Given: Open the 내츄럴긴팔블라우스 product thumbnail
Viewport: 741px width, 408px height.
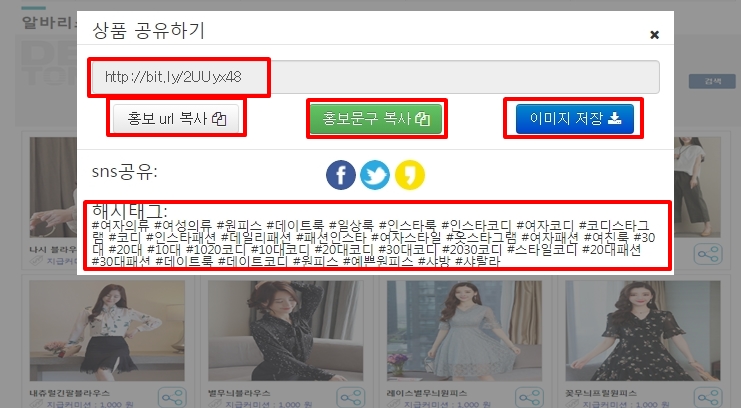Looking at the screenshot, I should (x=107, y=331).
